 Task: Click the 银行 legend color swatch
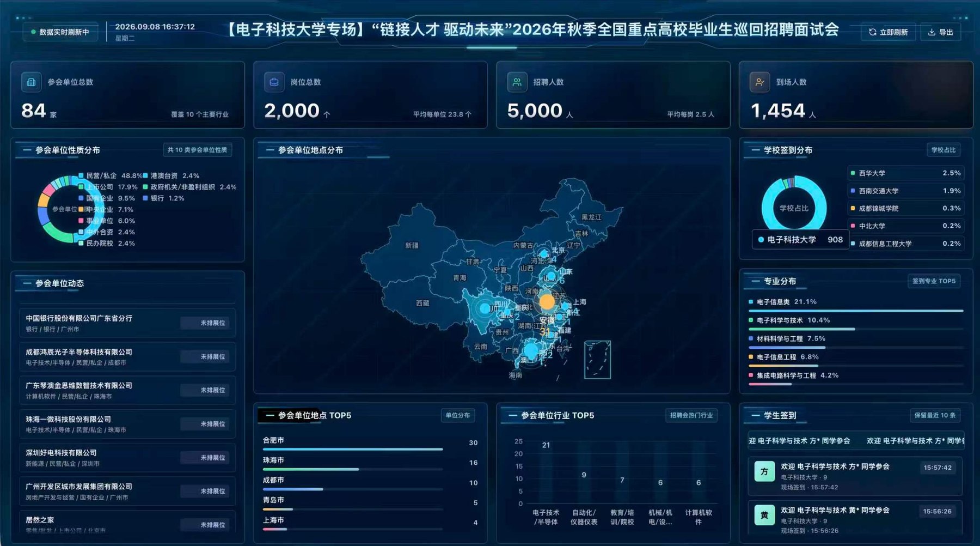(x=145, y=198)
